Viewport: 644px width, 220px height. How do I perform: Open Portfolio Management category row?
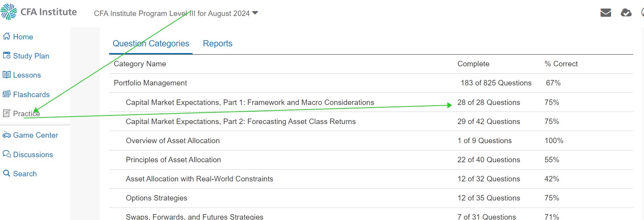click(371, 83)
